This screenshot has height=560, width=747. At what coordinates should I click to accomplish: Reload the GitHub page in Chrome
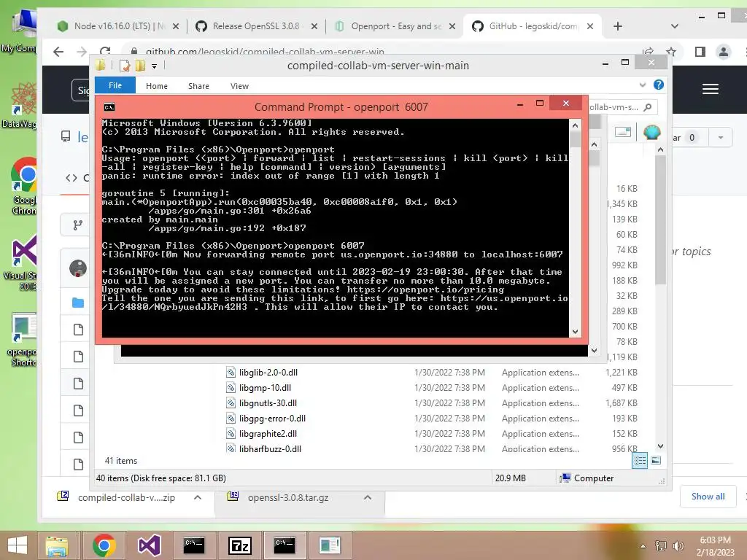coord(105,52)
